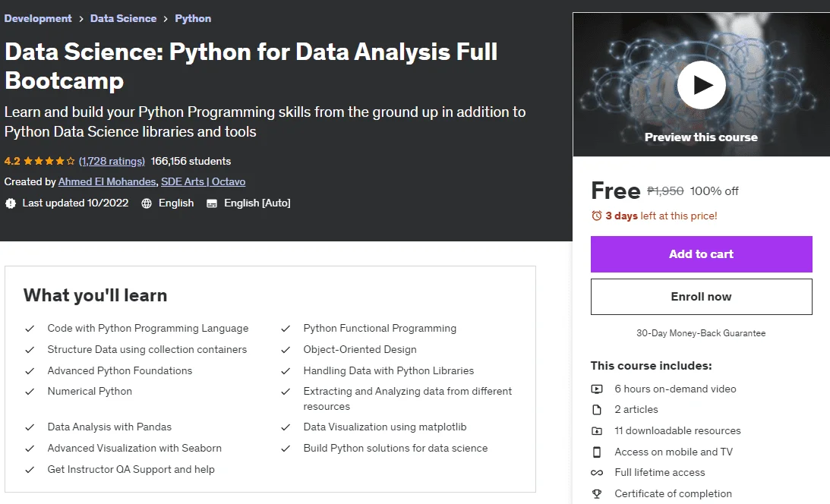The width and height of the screenshot is (830, 504).
Task: Click the mobile icon beside Access on mobile
Action: tap(597, 452)
